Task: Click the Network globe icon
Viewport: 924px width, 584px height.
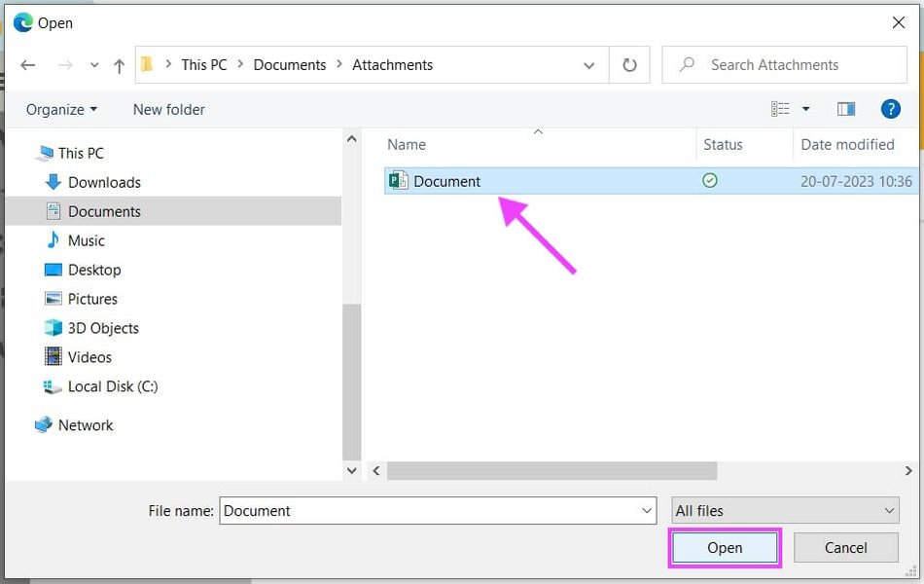Action: [44, 424]
